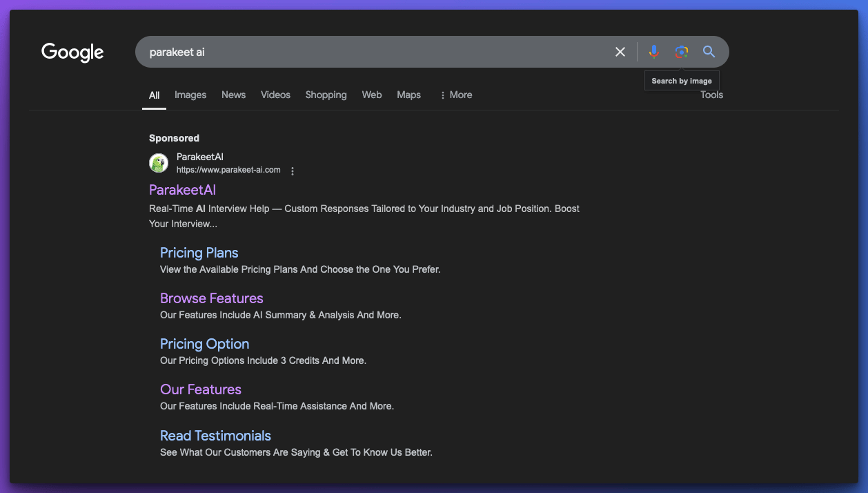
Task: Expand the More search filters menu
Action: pyautogui.click(x=455, y=95)
